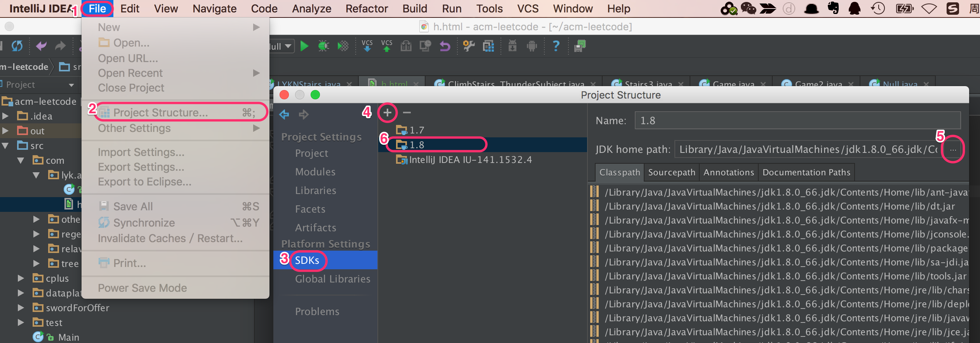Expand the cplus folder node
The width and height of the screenshot is (980, 343).
[21, 278]
